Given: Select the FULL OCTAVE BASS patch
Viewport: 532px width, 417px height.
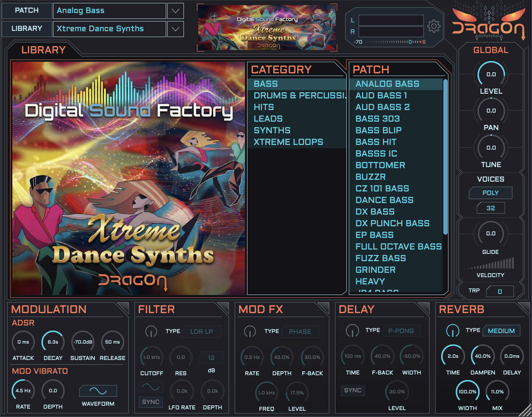Looking at the screenshot, I should pyautogui.click(x=396, y=247).
